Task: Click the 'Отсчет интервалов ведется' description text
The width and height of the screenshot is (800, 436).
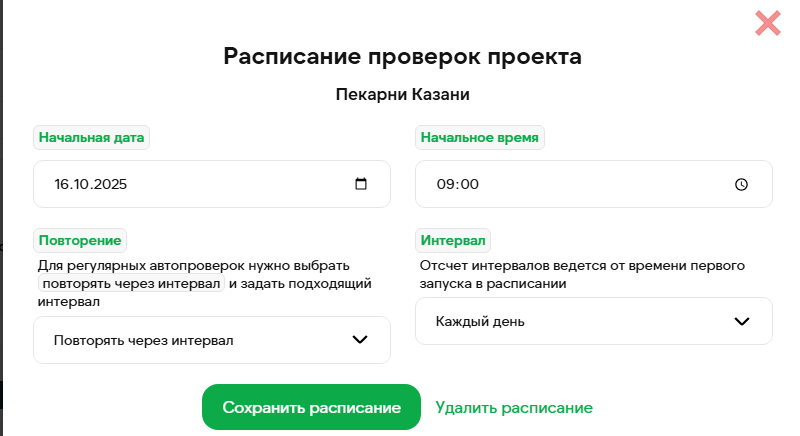Action: click(x=583, y=266)
